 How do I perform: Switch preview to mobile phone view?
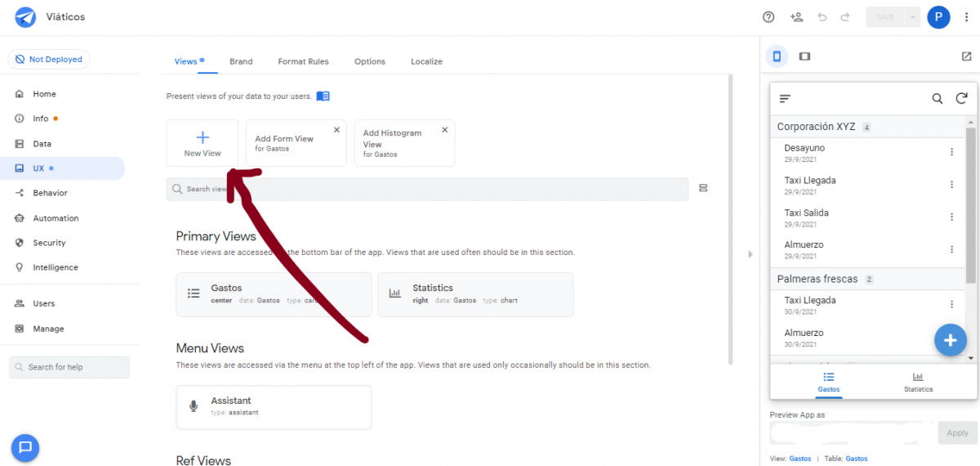[x=777, y=56]
